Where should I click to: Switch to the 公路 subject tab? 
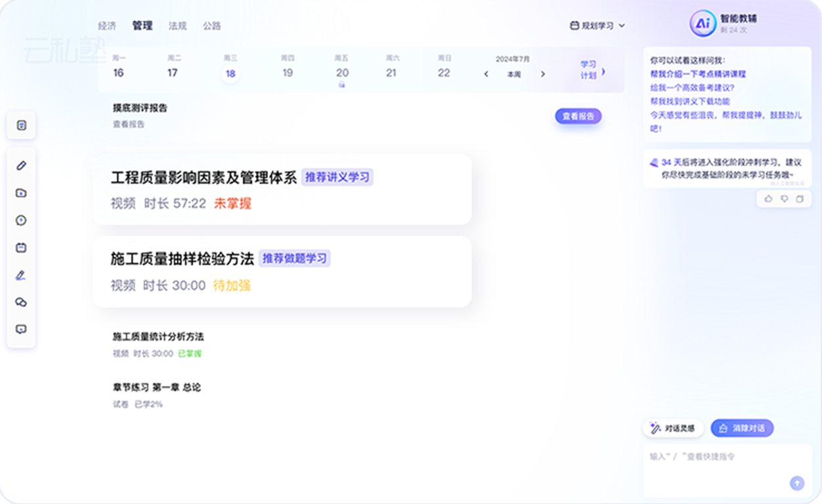click(211, 26)
